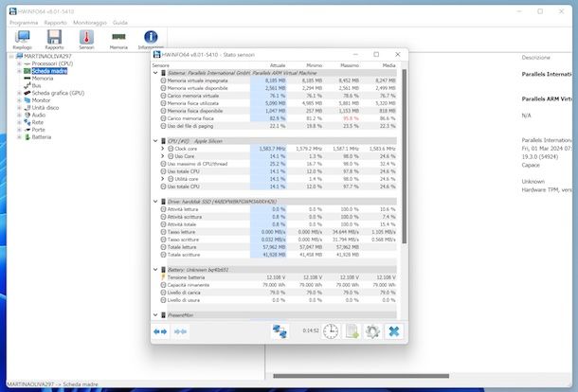
Task: Expand the Clock core sensor row
Action: 163,149
